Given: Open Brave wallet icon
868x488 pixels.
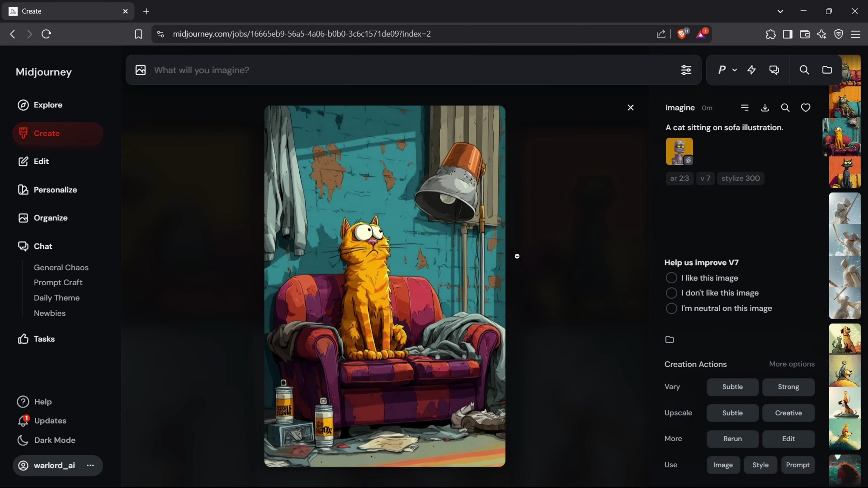Looking at the screenshot, I should (x=805, y=34).
